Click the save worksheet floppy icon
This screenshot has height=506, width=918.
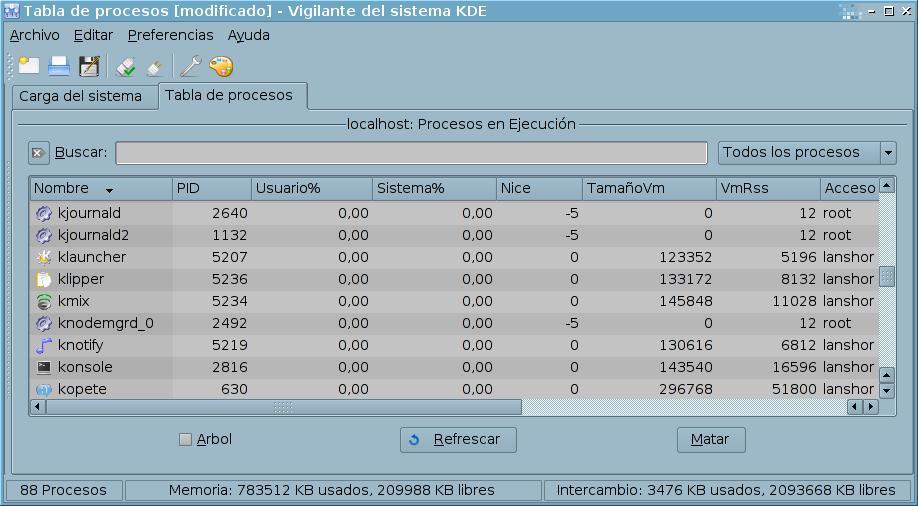click(89, 66)
